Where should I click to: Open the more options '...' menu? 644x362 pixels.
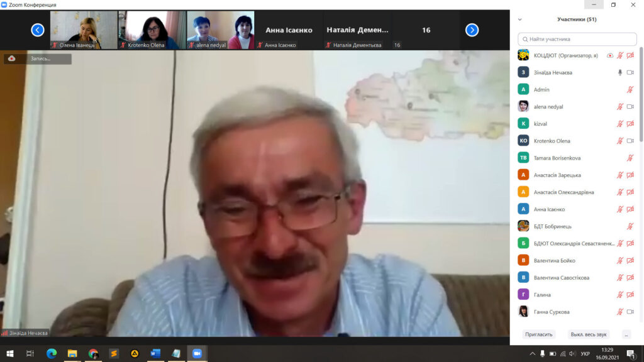coord(626,334)
